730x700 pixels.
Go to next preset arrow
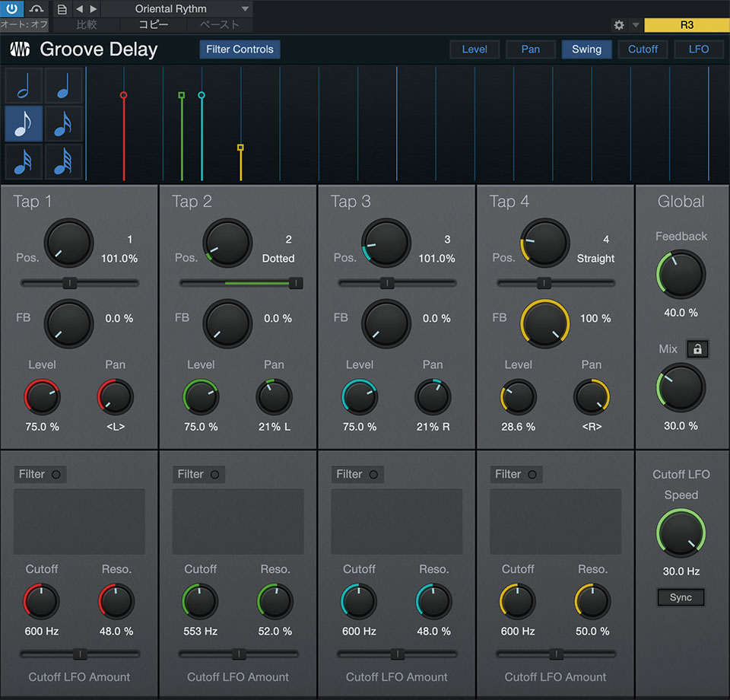[x=93, y=9]
